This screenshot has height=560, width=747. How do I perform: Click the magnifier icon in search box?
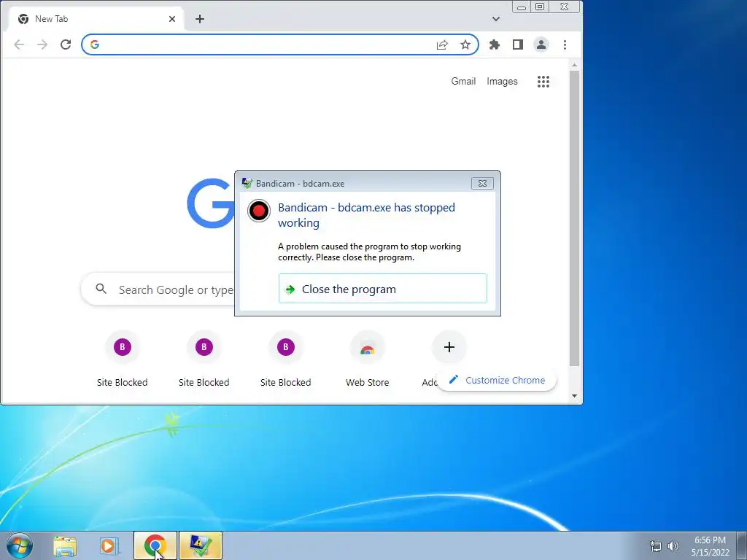[x=101, y=289]
